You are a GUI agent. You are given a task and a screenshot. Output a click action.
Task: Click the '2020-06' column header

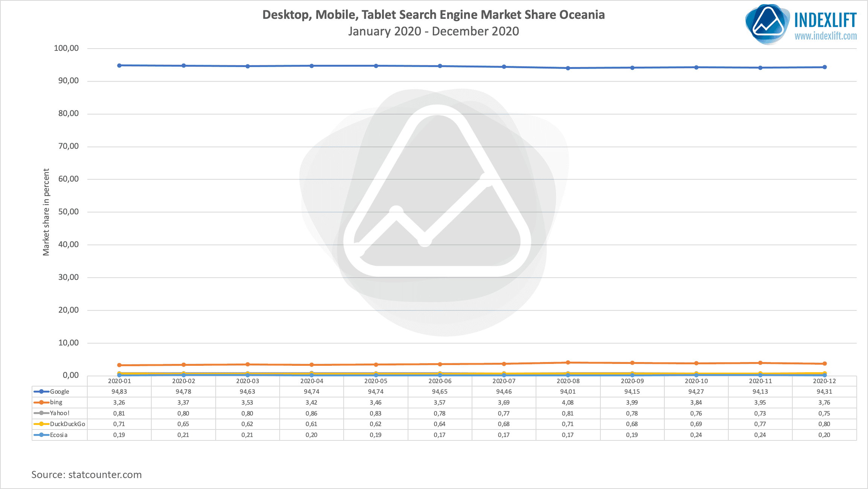tap(440, 381)
